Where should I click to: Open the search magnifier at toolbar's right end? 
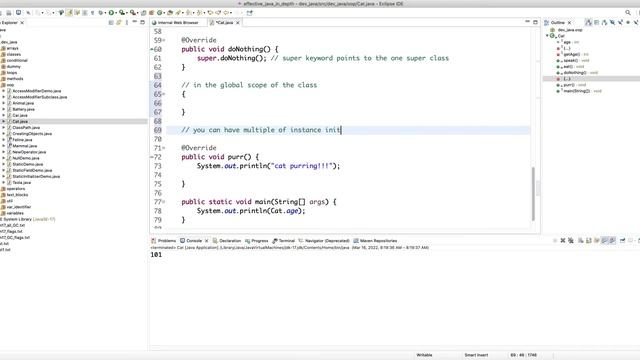628,13
